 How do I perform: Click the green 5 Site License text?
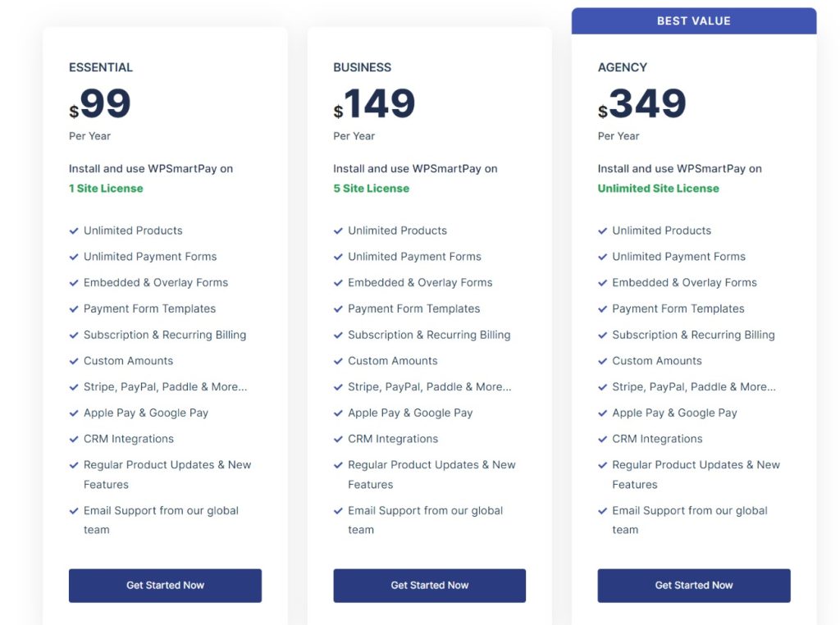tap(372, 189)
